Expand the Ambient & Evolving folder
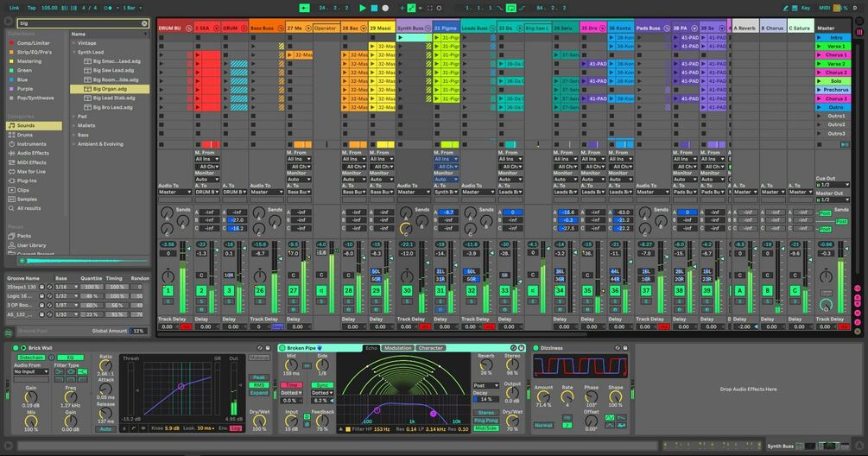Screen dimensions: 868x456 tap(74, 144)
